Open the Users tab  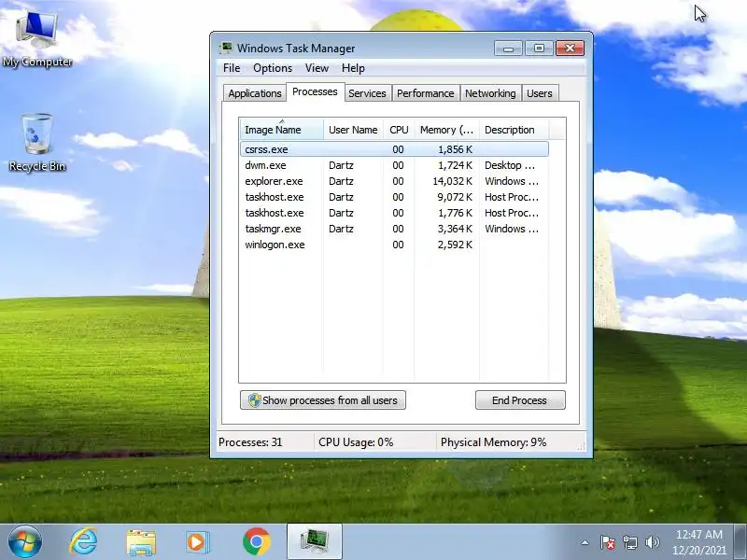(540, 93)
